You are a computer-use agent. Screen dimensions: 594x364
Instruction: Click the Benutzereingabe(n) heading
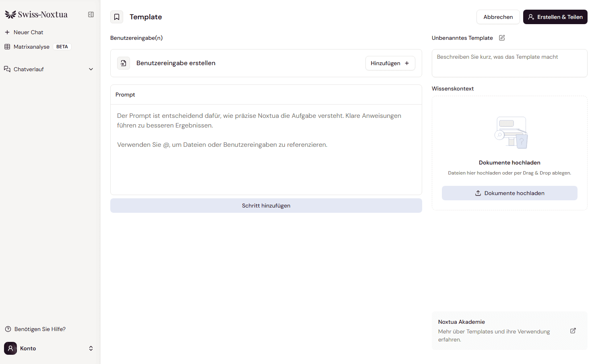click(x=136, y=38)
